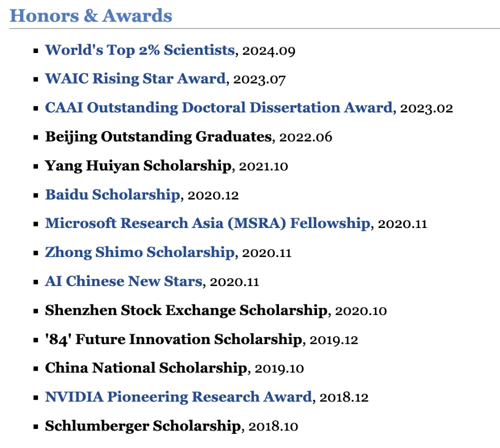Click the NVIDIA Pioneering Research Award link
Screen dimensions: 500x448
(x=178, y=397)
